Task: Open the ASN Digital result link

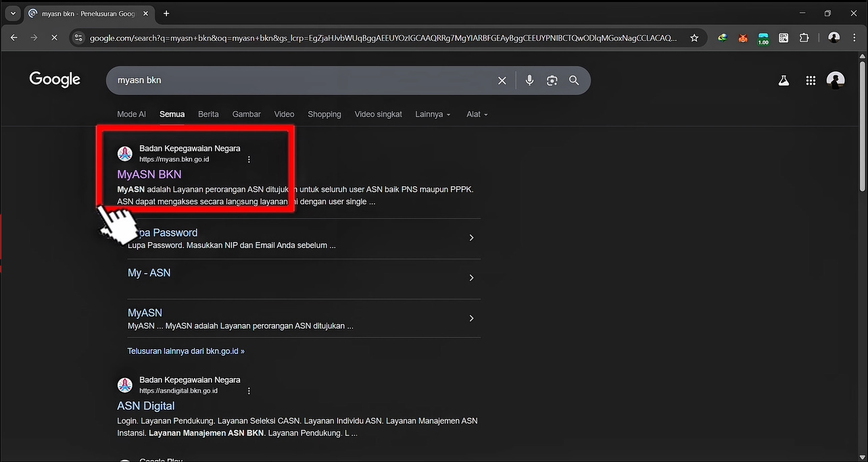Action: click(146, 406)
